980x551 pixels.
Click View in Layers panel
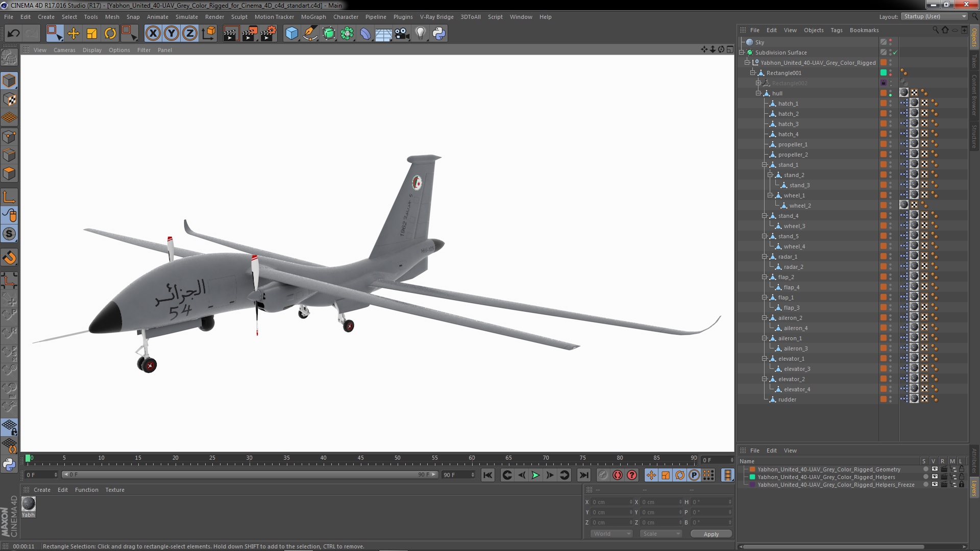click(x=790, y=450)
